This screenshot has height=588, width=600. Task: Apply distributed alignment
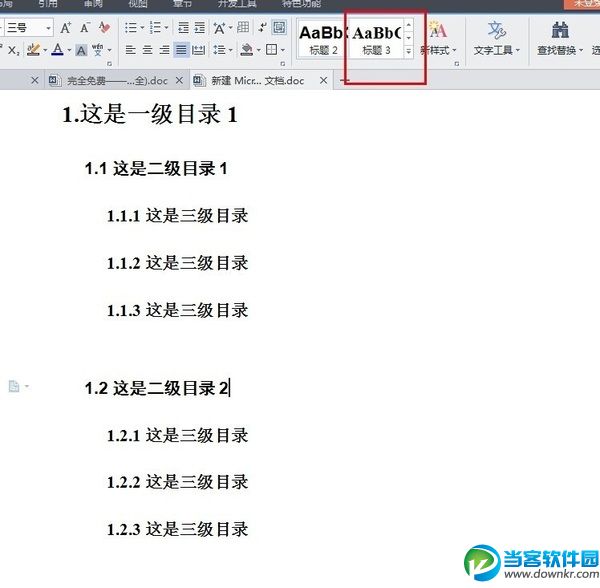pyautogui.click(x=198, y=50)
